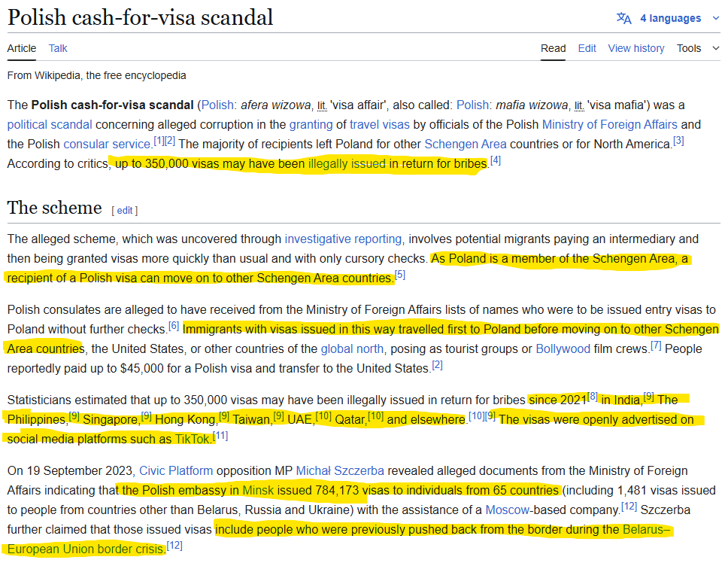The height and width of the screenshot is (566, 728).
Task: Open Ministry of Foreign Affairs link
Action: click(x=610, y=124)
